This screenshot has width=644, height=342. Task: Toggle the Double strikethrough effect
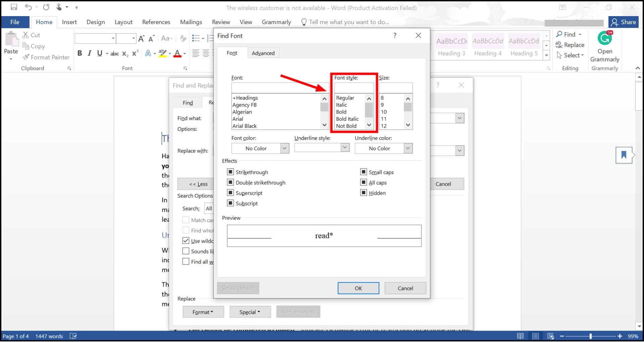(x=231, y=182)
